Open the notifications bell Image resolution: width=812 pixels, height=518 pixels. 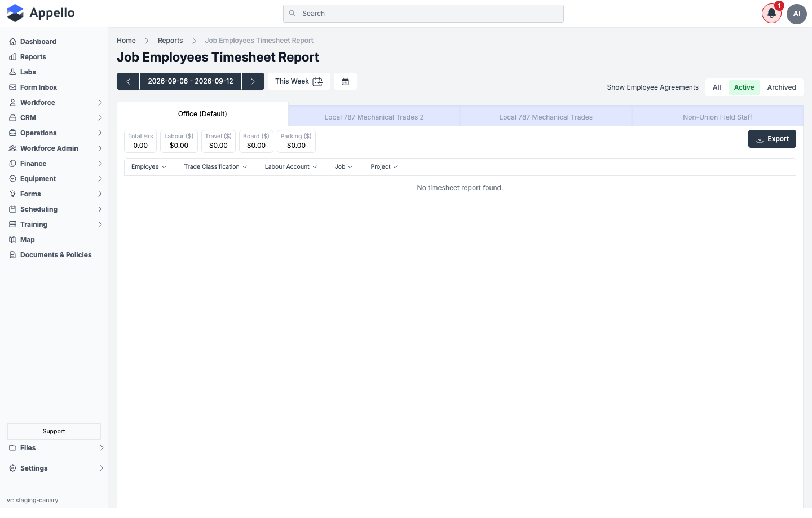click(771, 14)
